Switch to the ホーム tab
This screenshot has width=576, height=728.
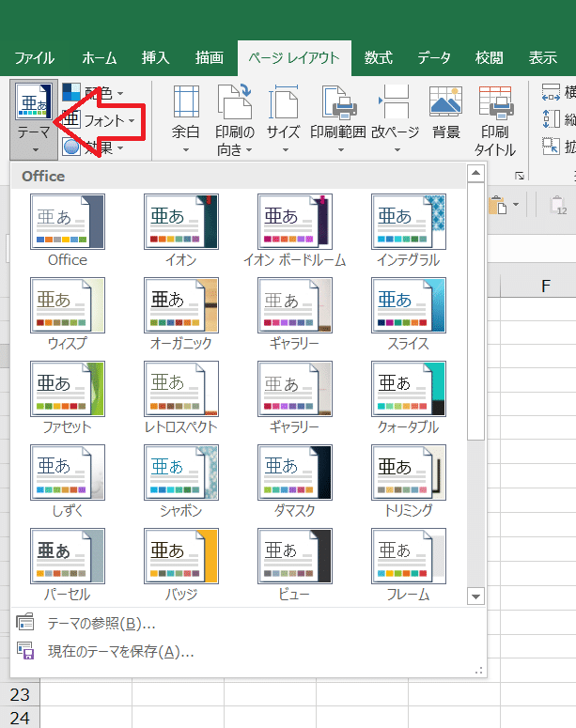click(99, 58)
